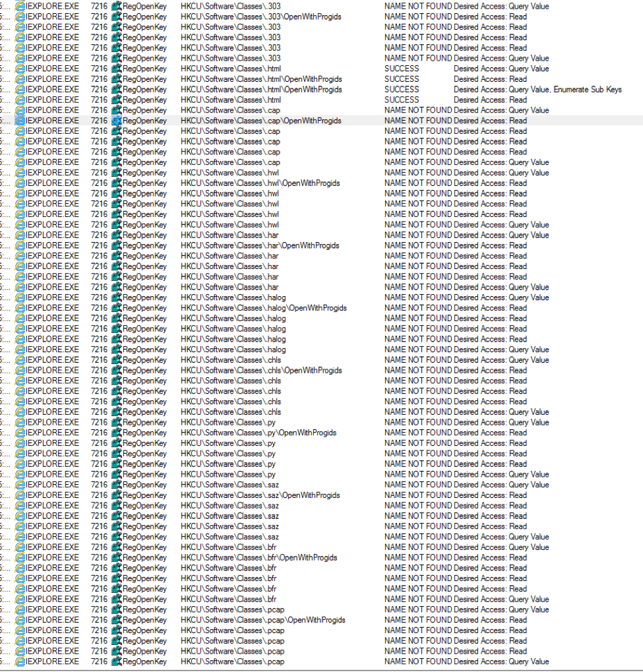The image size is (643, 672).
Task: Click the IE icon in the .303\OpenWithProgids row
Action: point(20,16)
